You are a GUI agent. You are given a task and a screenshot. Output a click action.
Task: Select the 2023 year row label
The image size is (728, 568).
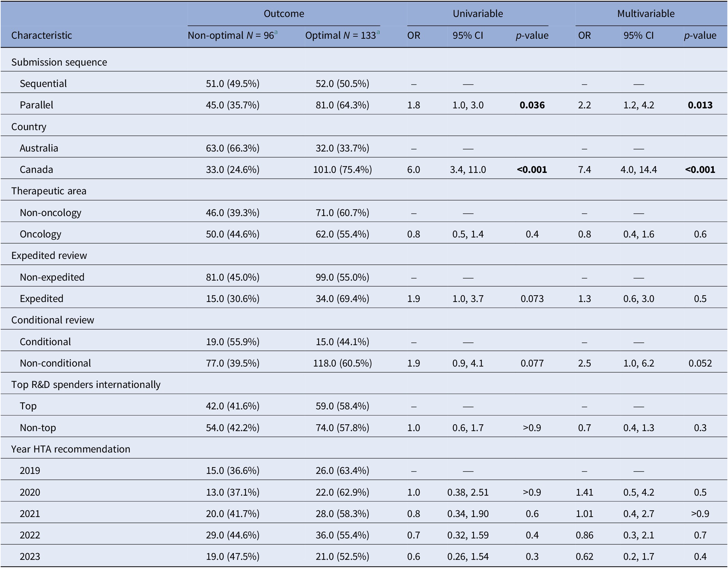[x=30, y=556]
